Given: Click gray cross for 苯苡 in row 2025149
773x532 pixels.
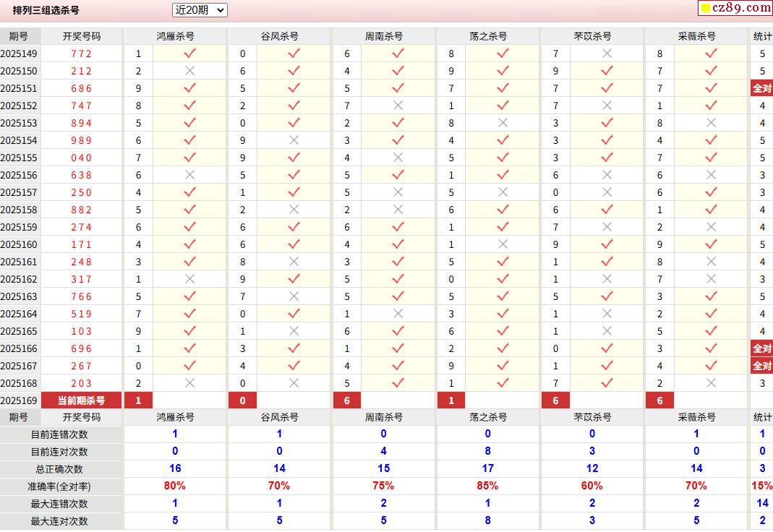Looking at the screenshot, I should coord(607,53).
